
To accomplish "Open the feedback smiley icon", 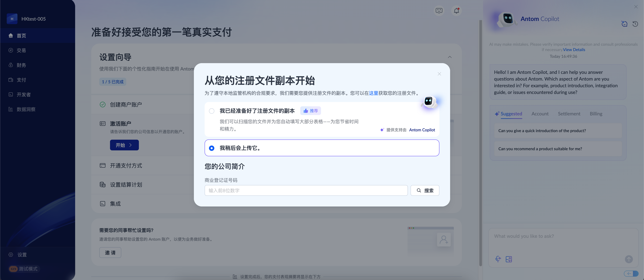I will pos(439,11).
